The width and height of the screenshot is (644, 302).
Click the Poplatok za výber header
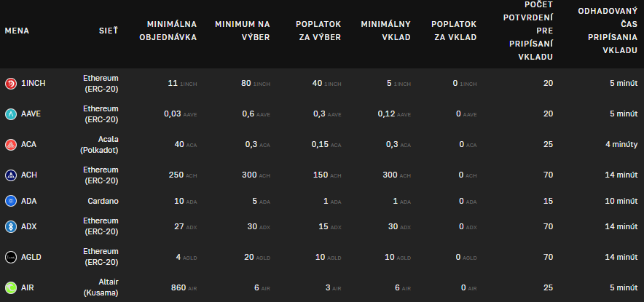[318, 31]
